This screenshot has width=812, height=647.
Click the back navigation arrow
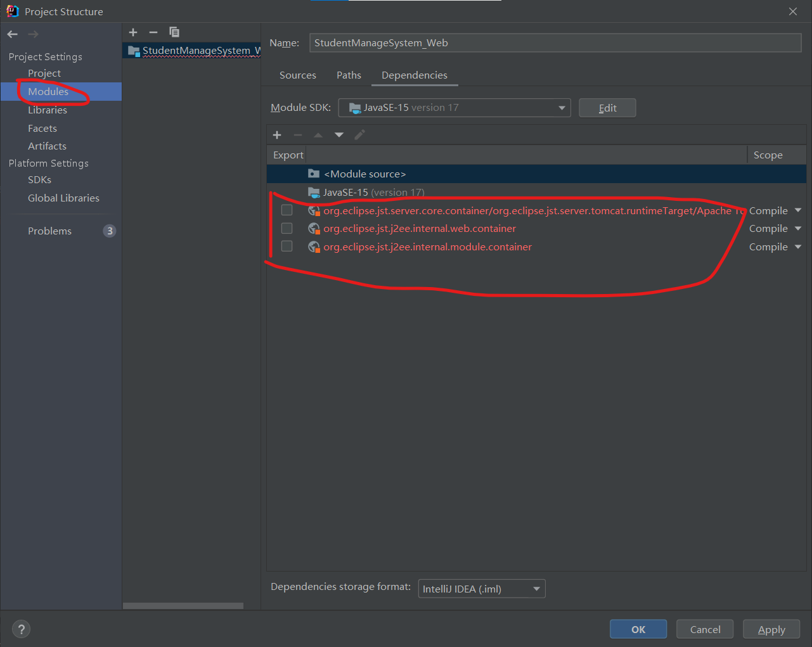point(13,34)
